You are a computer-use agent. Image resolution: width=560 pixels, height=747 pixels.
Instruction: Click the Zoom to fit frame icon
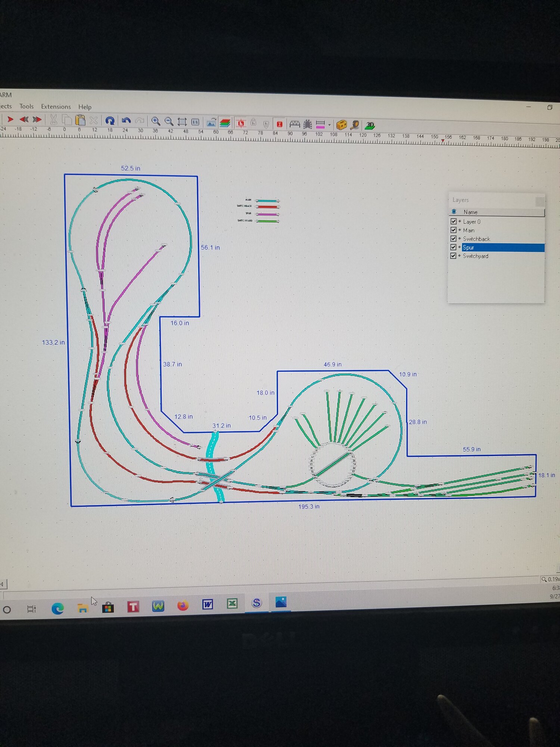[182, 122]
